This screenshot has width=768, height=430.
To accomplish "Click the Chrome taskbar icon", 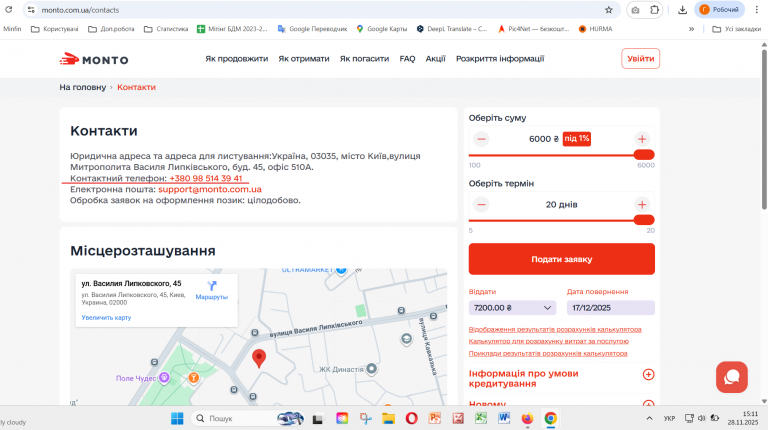I will [x=551, y=418].
